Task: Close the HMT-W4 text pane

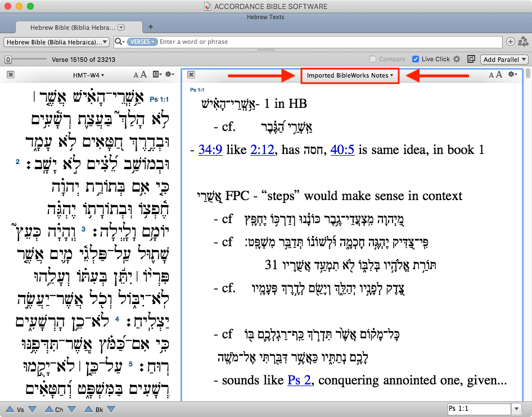Action: tap(11, 75)
